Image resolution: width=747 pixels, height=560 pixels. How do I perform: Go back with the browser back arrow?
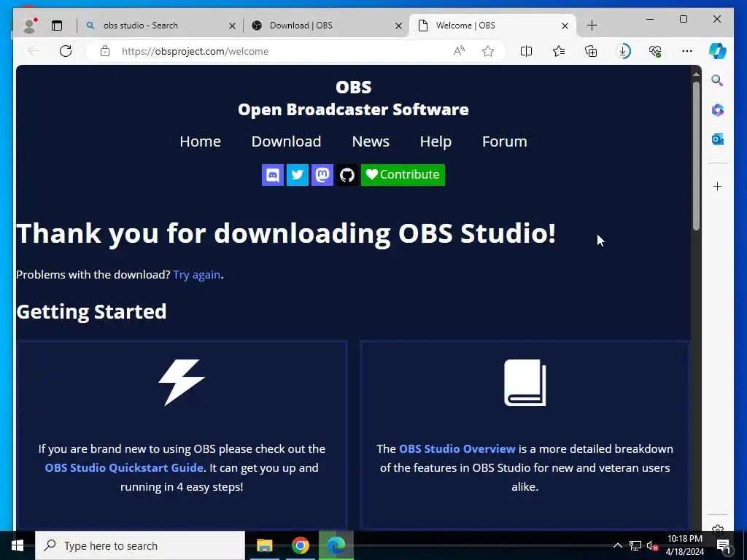point(34,51)
